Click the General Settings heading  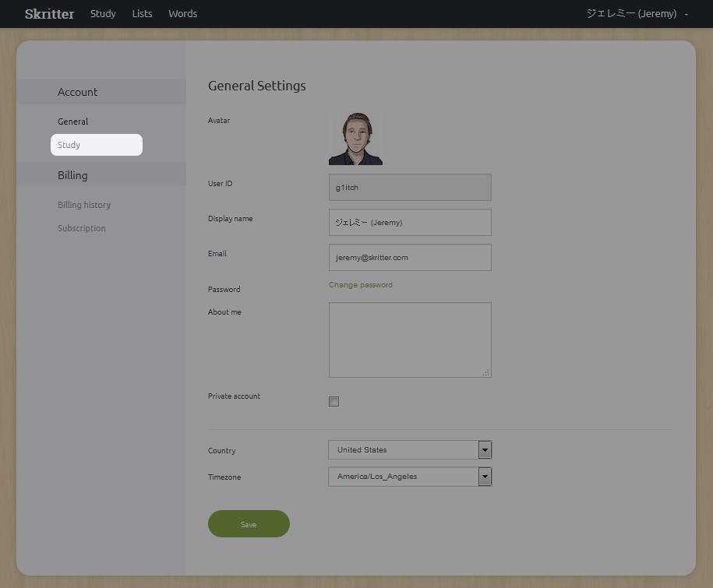(x=257, y=86)
